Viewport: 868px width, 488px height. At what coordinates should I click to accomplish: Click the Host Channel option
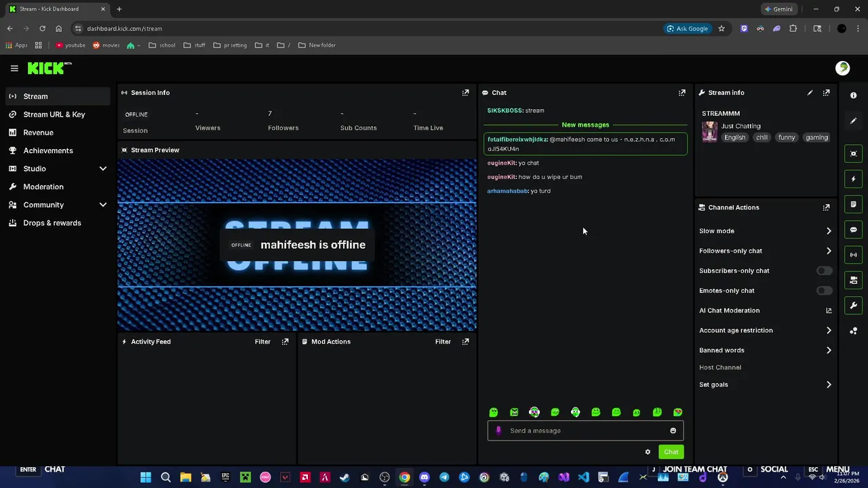point(720,367)
